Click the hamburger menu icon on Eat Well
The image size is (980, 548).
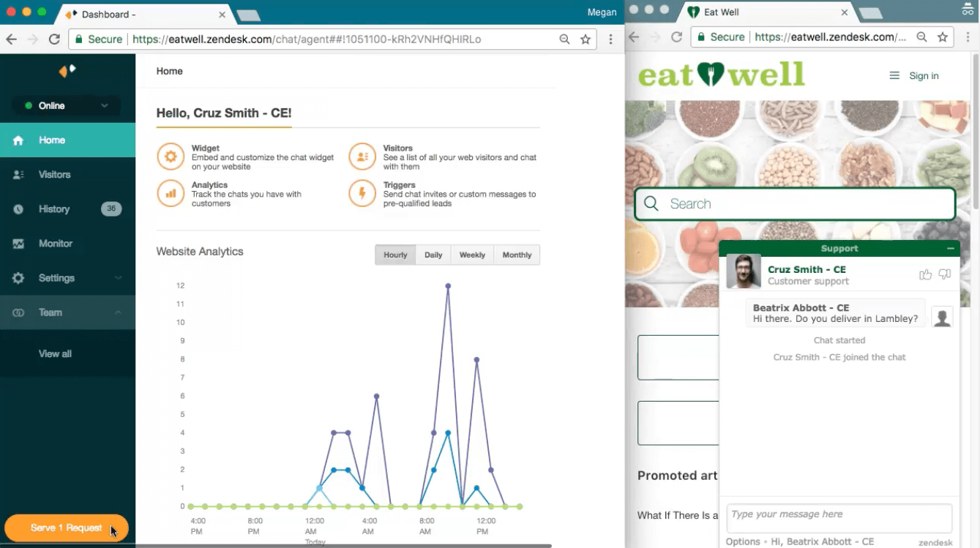(894, 75)
